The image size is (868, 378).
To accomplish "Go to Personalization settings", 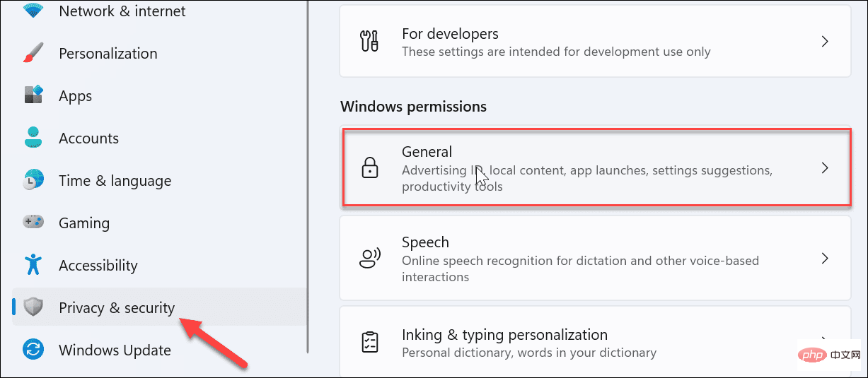I will point(108,54).
